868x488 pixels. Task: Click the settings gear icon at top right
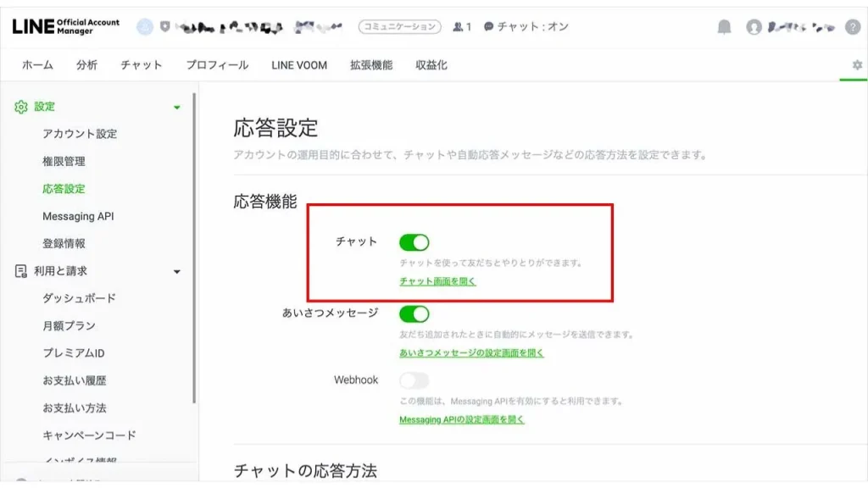[x=857, y=65]
